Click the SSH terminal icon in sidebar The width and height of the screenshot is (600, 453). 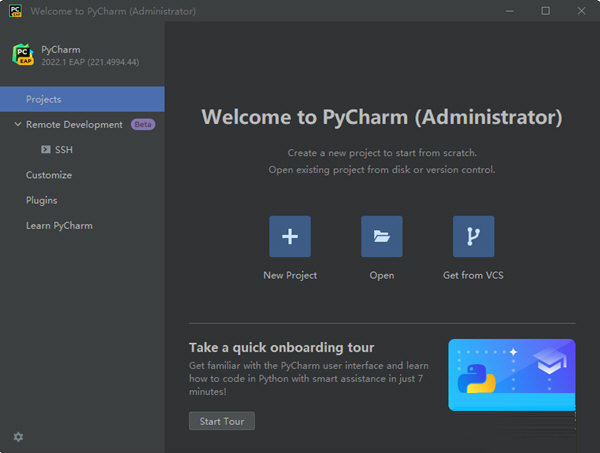click(46, 150)
